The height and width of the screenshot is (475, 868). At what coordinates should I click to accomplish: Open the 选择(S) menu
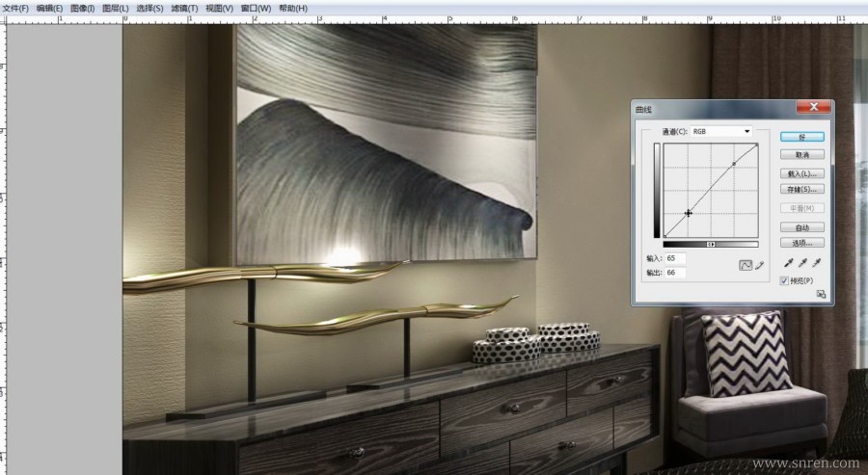tap(149, 9)
